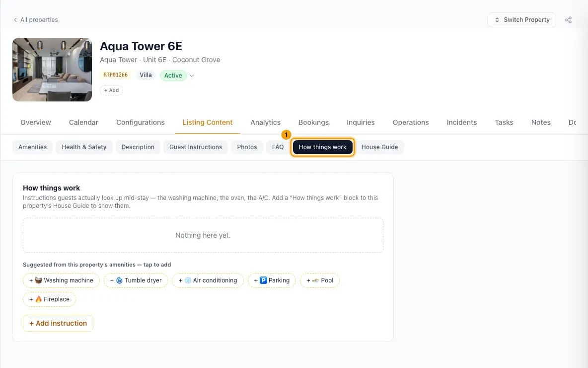Open the Incidents tab
The width and height of the screenshot is (588, 368).
pos(462,122)
